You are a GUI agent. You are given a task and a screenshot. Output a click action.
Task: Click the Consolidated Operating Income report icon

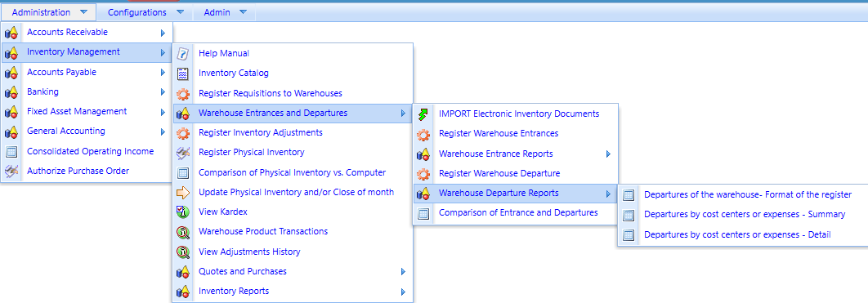click(x=11, y=152)
